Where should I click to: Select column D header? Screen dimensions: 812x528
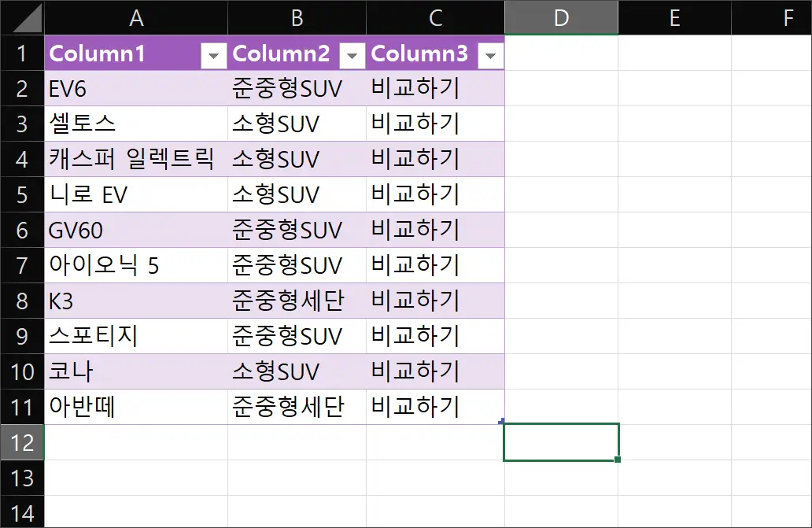561,18
